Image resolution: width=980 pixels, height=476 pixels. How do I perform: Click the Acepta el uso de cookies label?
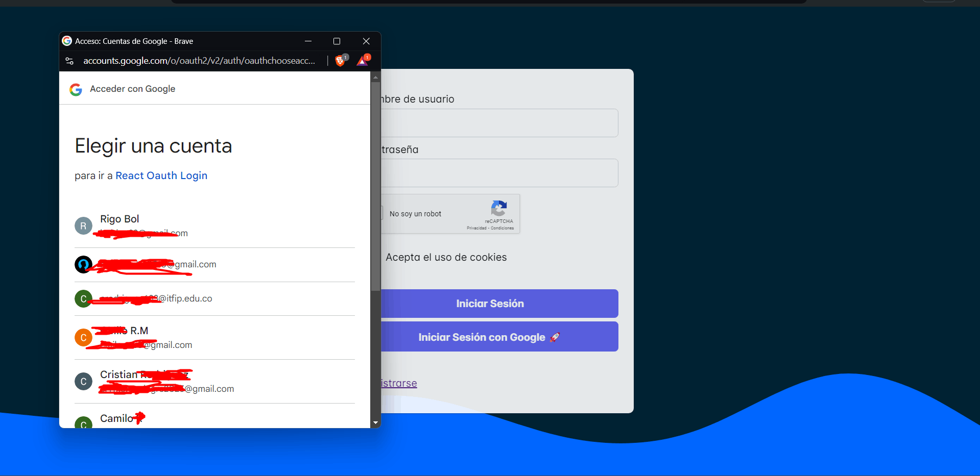446,257
